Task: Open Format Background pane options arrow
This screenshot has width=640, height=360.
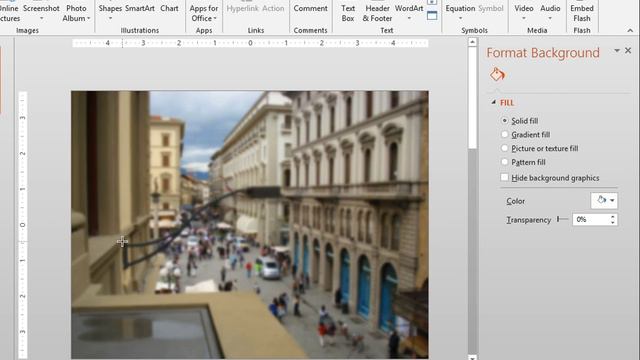Action: click(617, 51)
